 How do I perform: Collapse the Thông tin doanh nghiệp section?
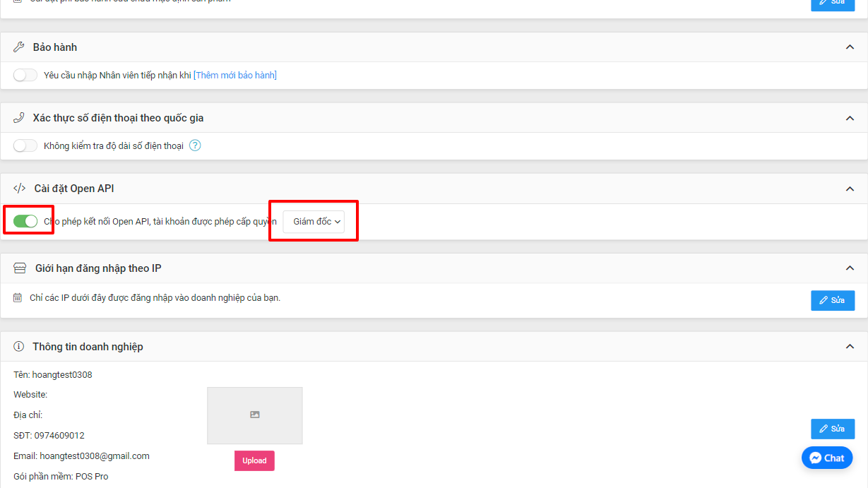click(850, 347)
